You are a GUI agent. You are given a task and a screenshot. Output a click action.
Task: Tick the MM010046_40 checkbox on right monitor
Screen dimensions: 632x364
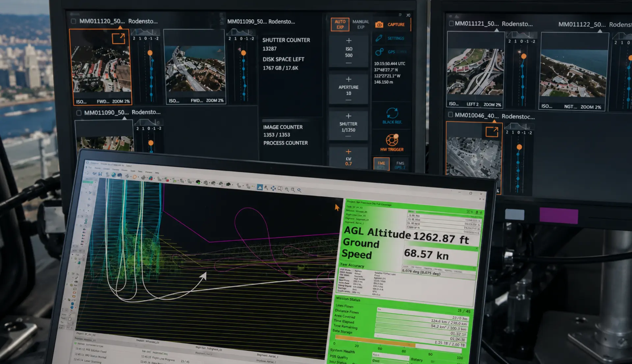click(451, 115)
